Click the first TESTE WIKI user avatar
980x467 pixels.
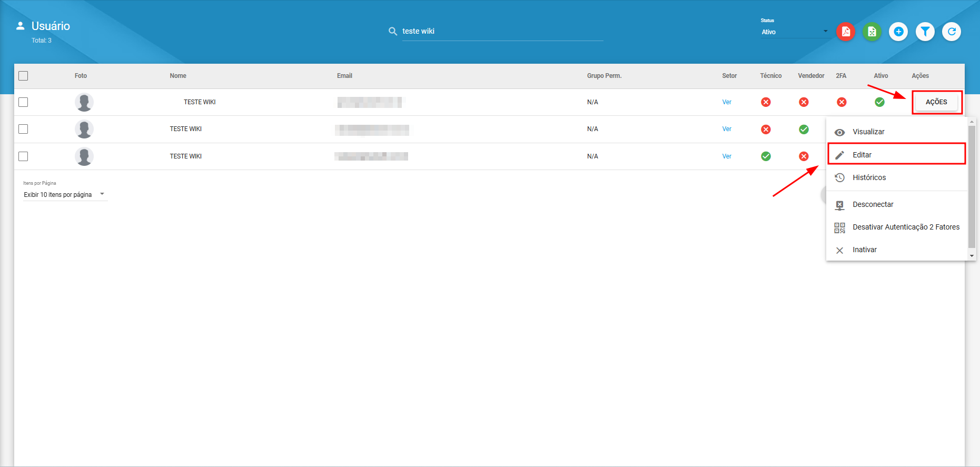[84, 102]
